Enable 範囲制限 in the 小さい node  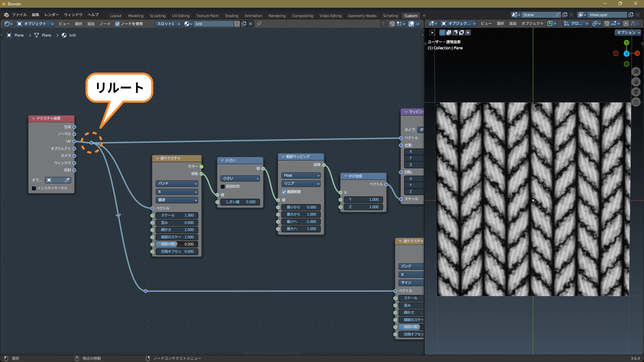[x=223, y=186]
